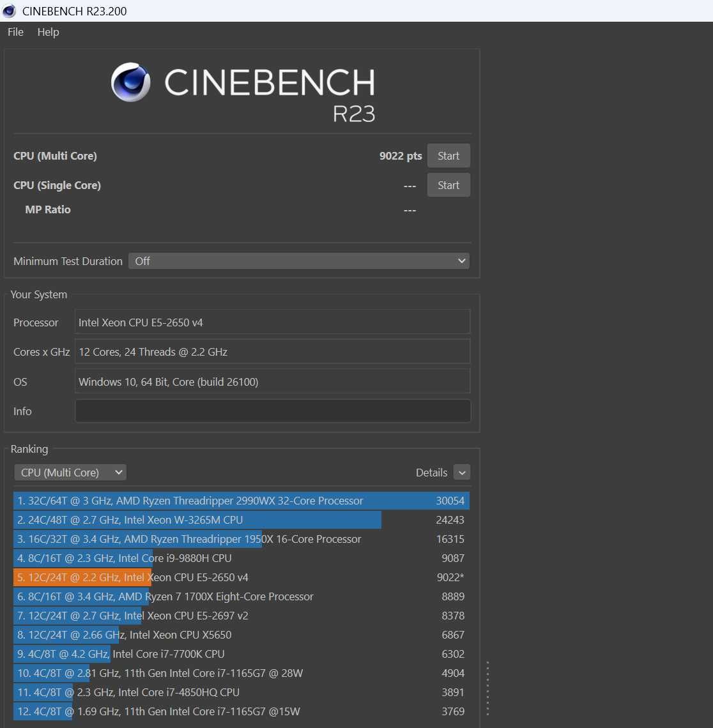Select the Core i7-7700K ranking row
Viewport: 713px width, 728px height.
[x=241, y=654]
